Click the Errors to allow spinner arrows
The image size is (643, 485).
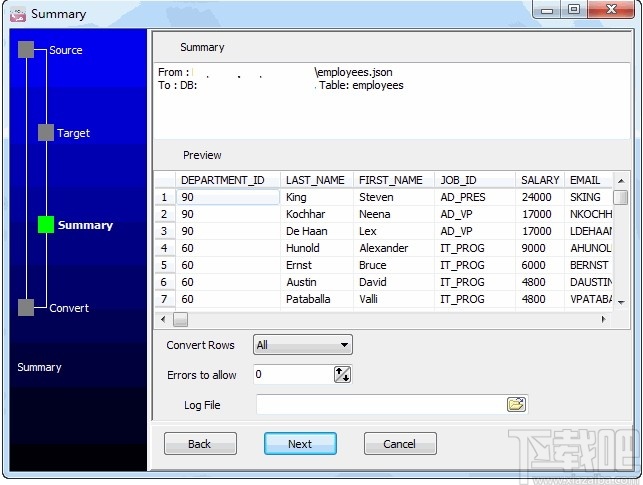pyautogui.click(x=342, y=374)
